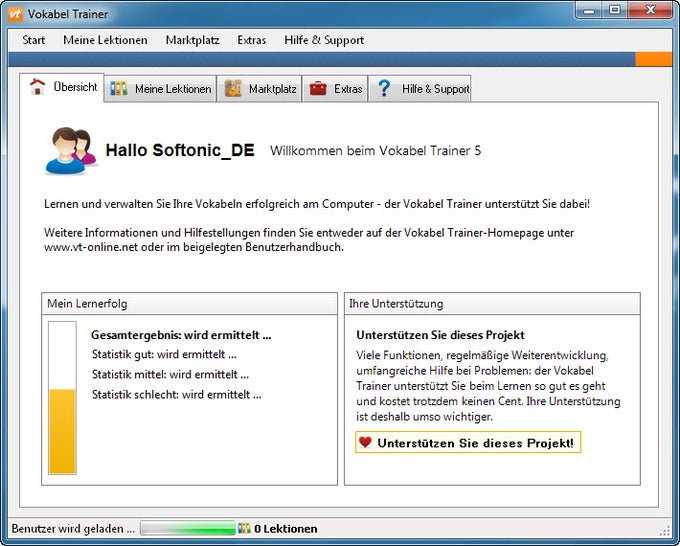Maximize the Vokabel Trainer window
The image size is (680, 546).
[x=615, y=10]
